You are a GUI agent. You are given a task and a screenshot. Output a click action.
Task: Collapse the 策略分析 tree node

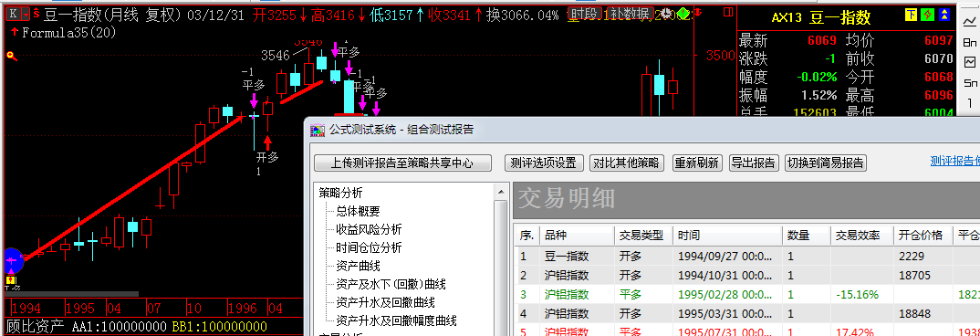(340, 193)
